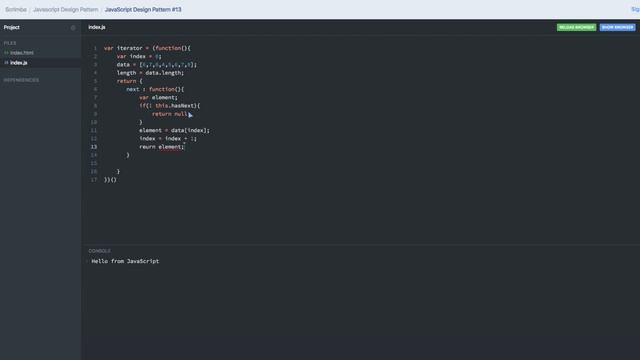The height and width of the screenshot is (360, 640).
Task: Switch to the index.js editor tab
Action: click(x=97, y=27)
